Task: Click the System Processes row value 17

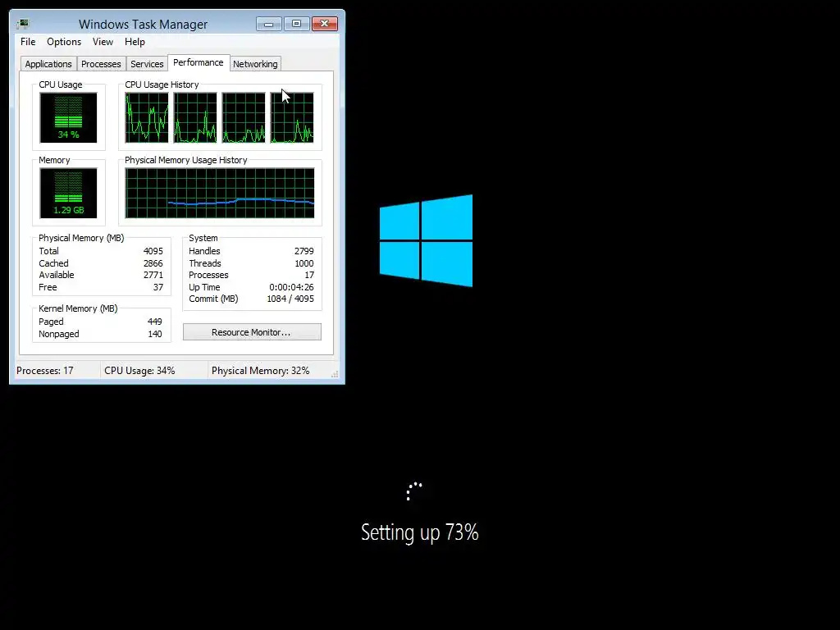Action: tap(309, 276)
